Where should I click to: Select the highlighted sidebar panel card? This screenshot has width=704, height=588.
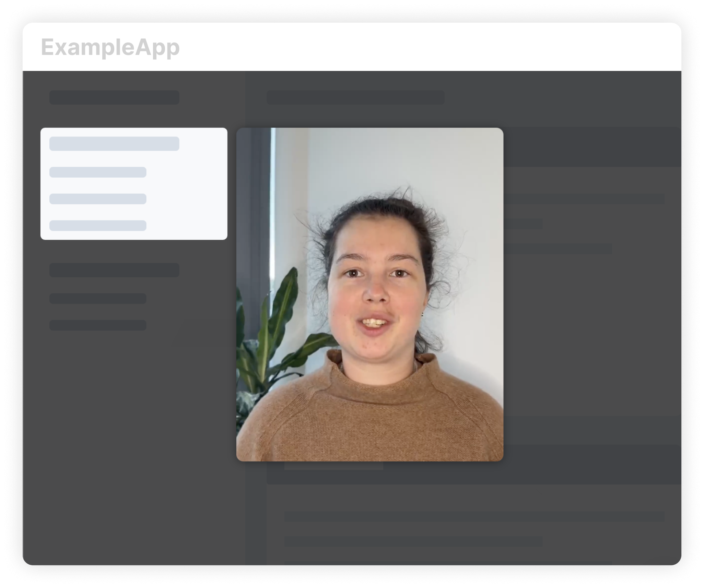pos(134,184)
